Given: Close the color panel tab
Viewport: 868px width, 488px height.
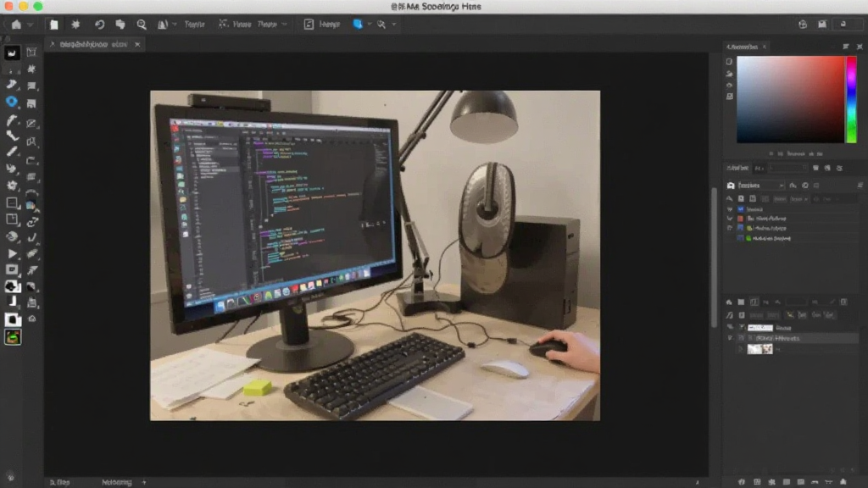Looking at the screenshot, I should (765, 47).
